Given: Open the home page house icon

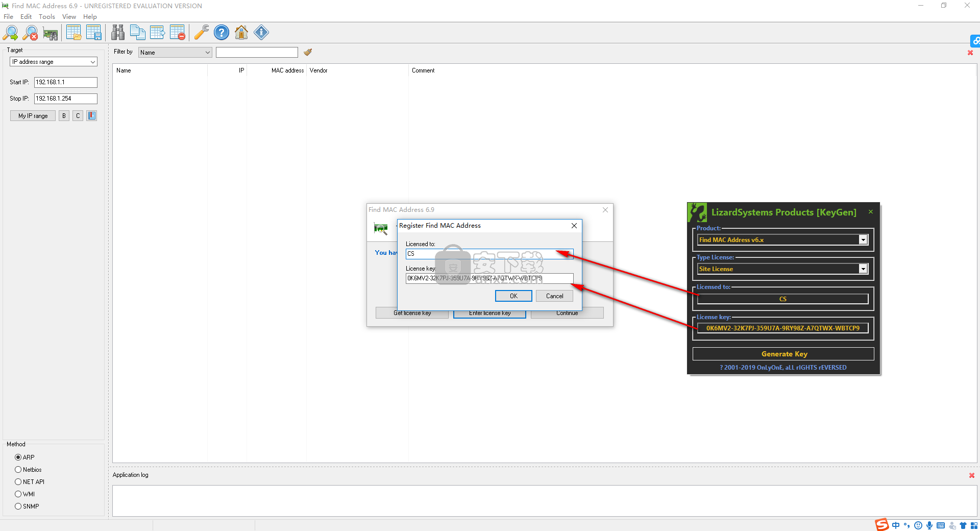Looking at the screenshot, I should pyautogui.click(x=241, y=33).
